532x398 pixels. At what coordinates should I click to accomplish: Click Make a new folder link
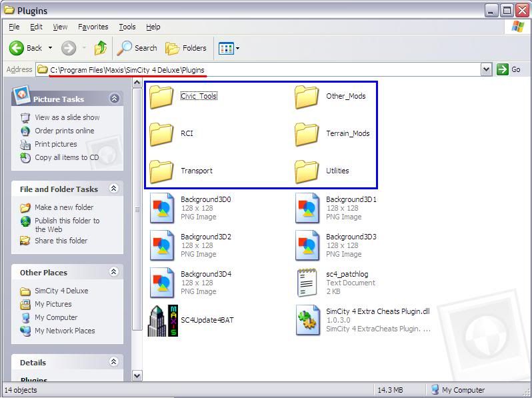[x=64, y=207]
